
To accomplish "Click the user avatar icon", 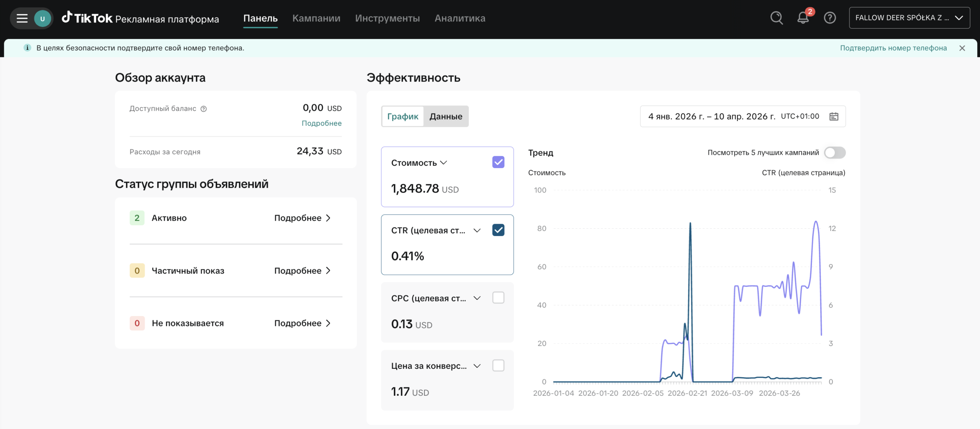I will (42, 18).
